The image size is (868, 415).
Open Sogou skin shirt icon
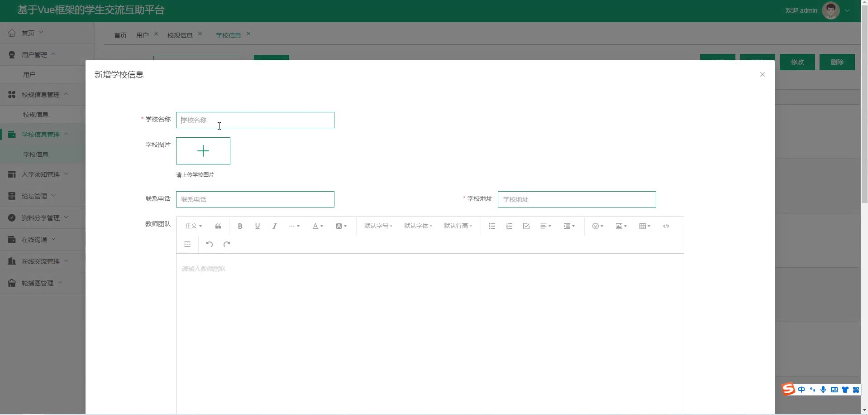[845, 390]
